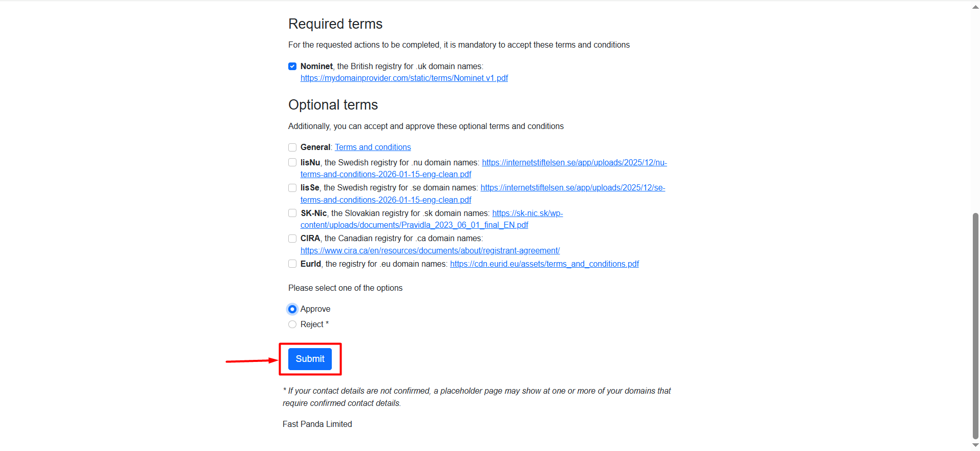Viewport: 980px width, 451px height.
Task: Select the CIRA .ca terms checkbox
Action: 292,239
